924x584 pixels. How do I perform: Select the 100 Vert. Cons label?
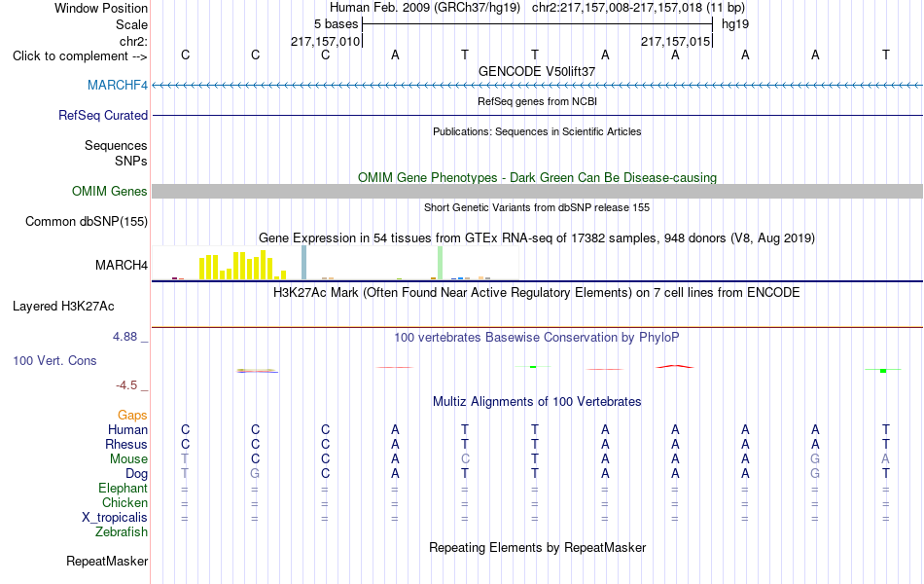[54, 360]
